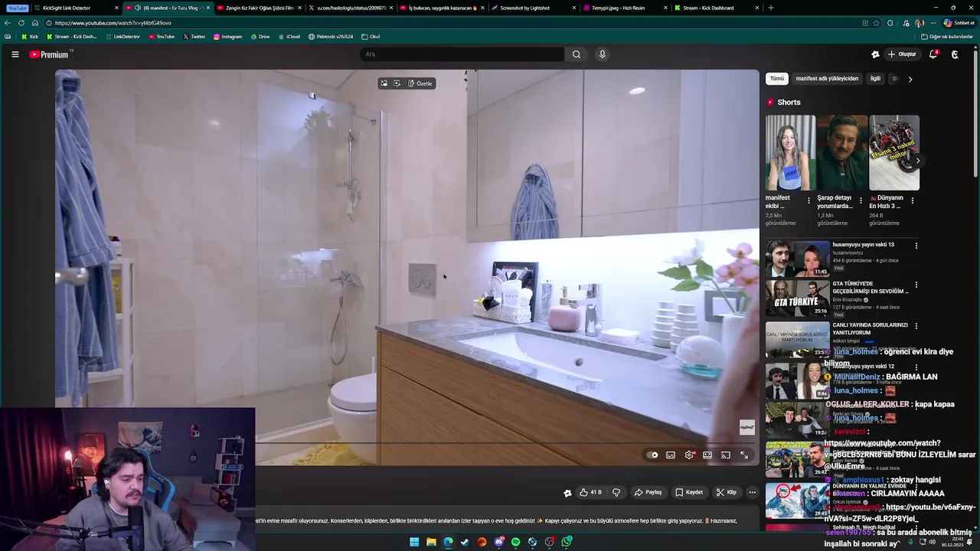Open the 'Şarap detayı yorumlarda' Short thumbnail
This screenshot has width=980, height=551.
842,152
